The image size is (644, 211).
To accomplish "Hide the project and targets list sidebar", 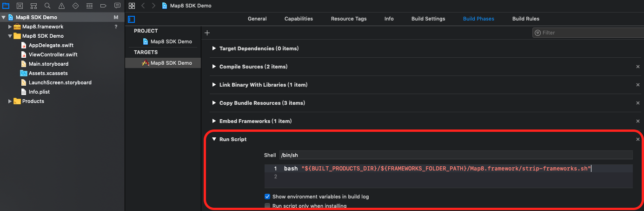I will [x=131, y=19].
